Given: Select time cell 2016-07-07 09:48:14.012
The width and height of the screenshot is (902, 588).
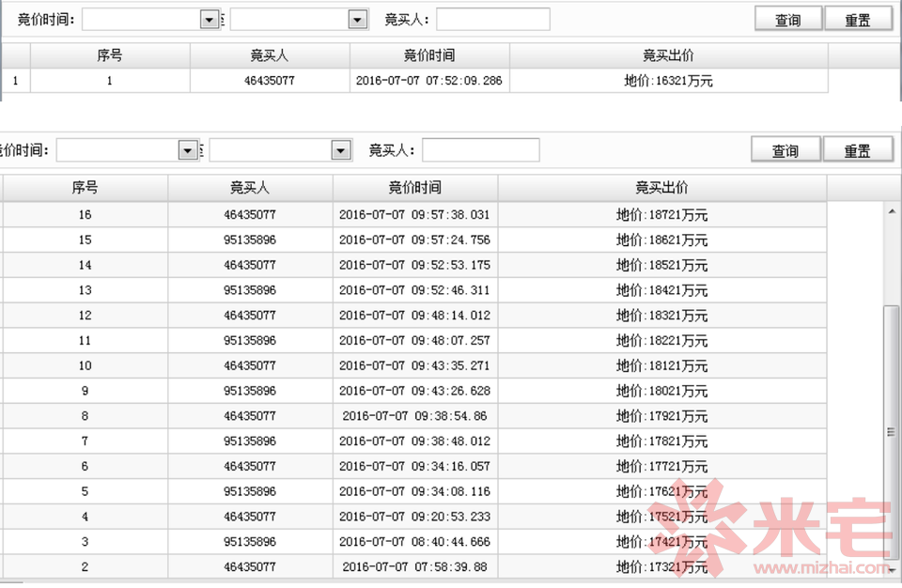Looking at the screenshot, I should (414, 316).
